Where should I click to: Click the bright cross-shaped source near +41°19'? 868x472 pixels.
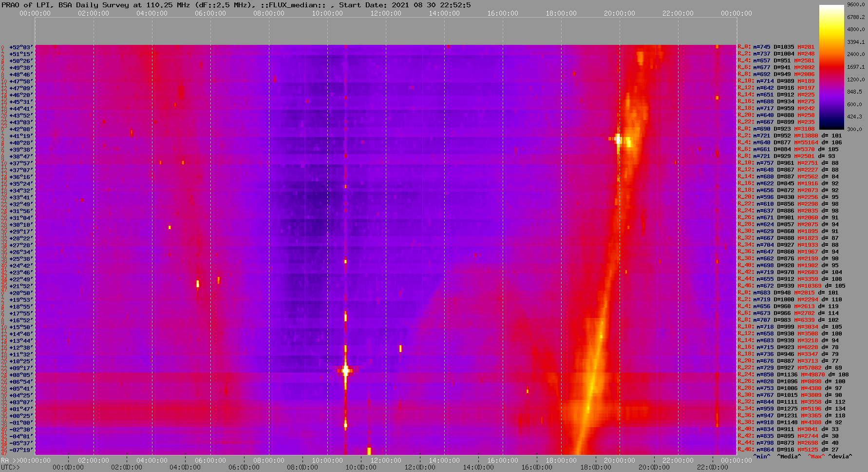(x=618, y=139)
